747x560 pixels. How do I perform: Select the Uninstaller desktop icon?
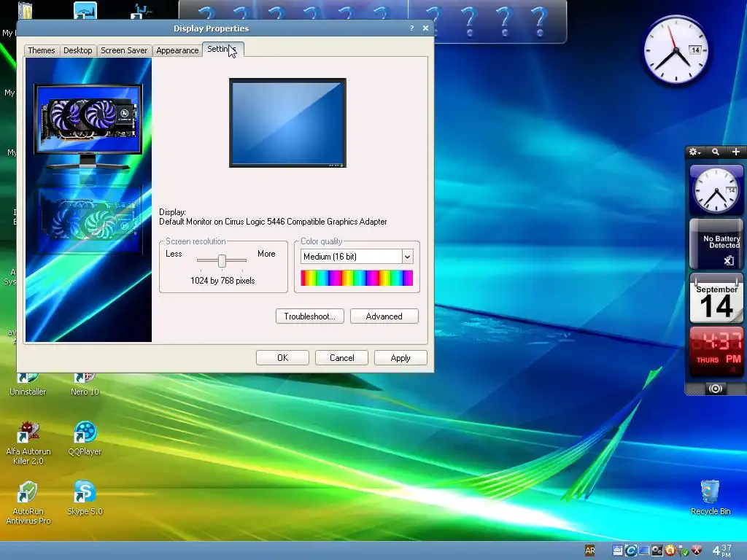(x=28, y=385)
